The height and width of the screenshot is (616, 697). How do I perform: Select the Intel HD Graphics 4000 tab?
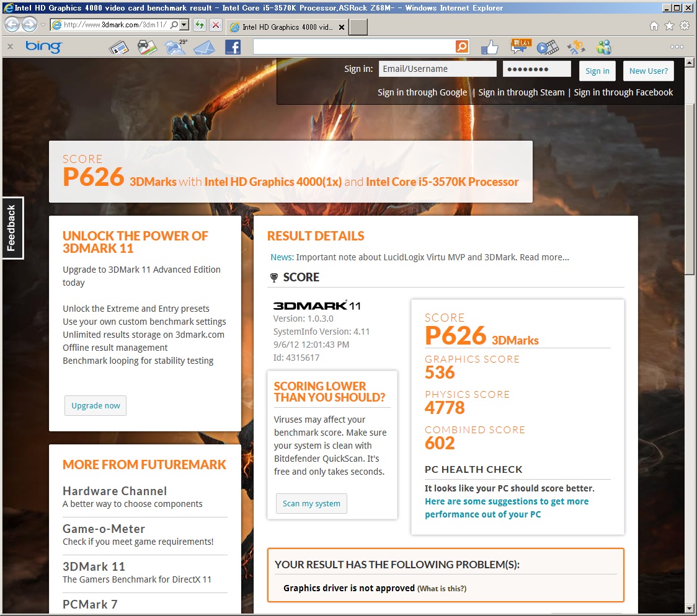286,27
